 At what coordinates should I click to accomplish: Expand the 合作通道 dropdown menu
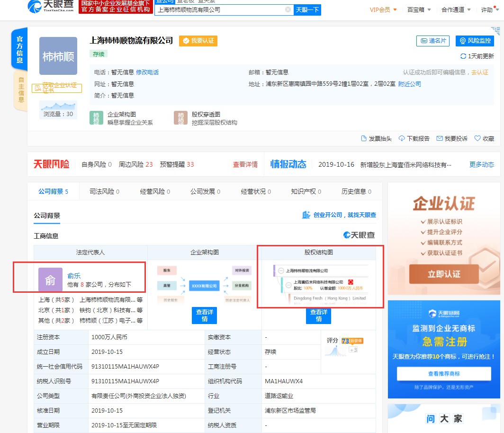[456, 9]
